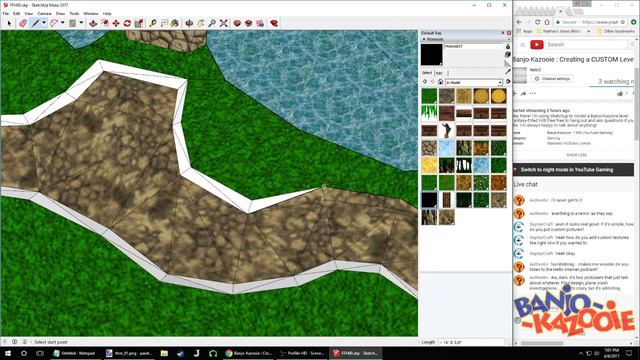Click the Channel settings button
This screenshot has width=640, height=360.
[x=553, y=78]
